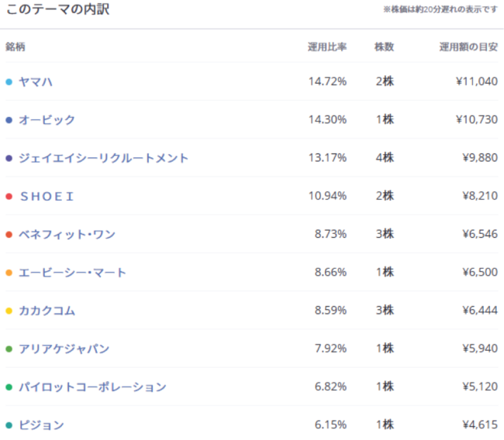Click the teal dot beside ピジョン
This screenshot has width=504, height=440.
[9, 425]
